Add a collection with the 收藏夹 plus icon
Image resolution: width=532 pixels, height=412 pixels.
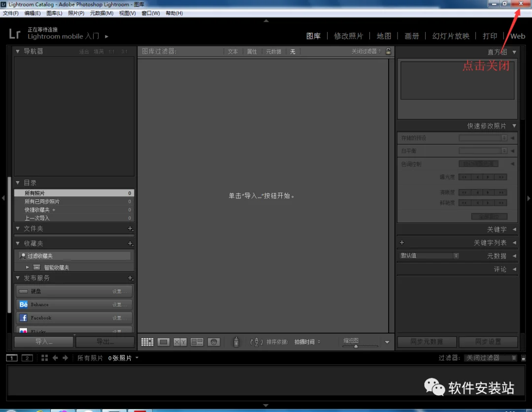coord(130,244)
